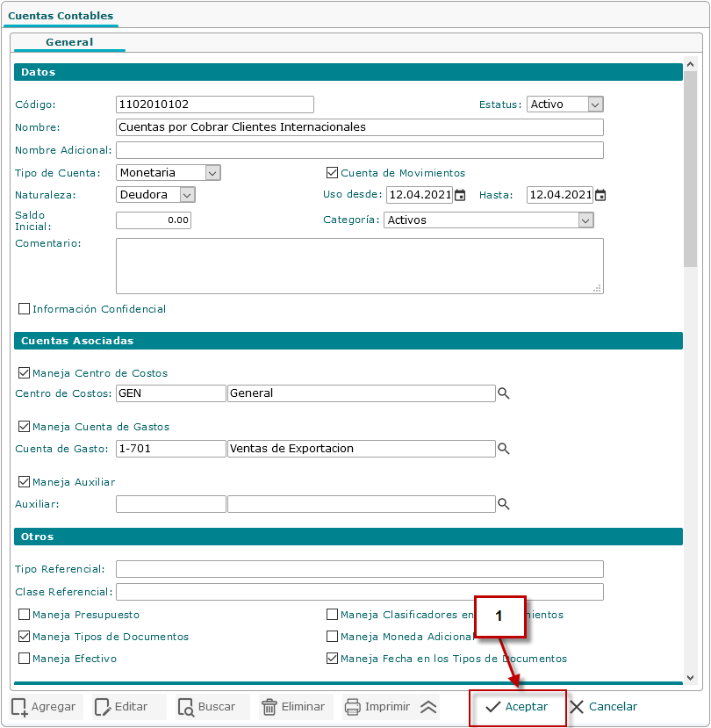
Task: Toggle Maneja Tipos de Documentos checkbox
Action: (24, 636)
